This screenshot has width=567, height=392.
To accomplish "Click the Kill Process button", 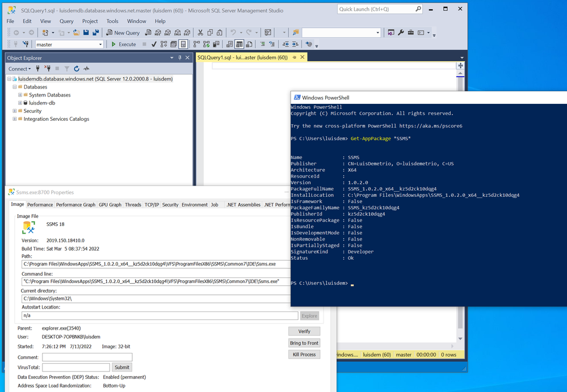I will pyautogui.click(x=304, y=355).
